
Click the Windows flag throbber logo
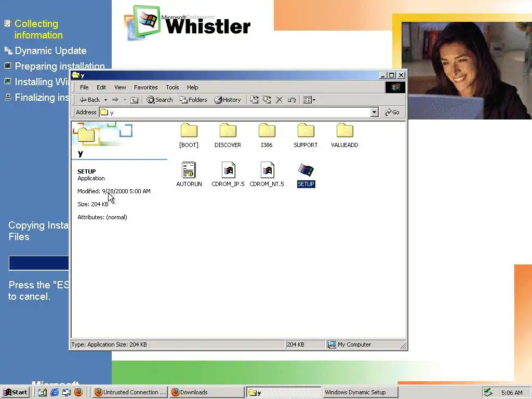click(395, 87)
